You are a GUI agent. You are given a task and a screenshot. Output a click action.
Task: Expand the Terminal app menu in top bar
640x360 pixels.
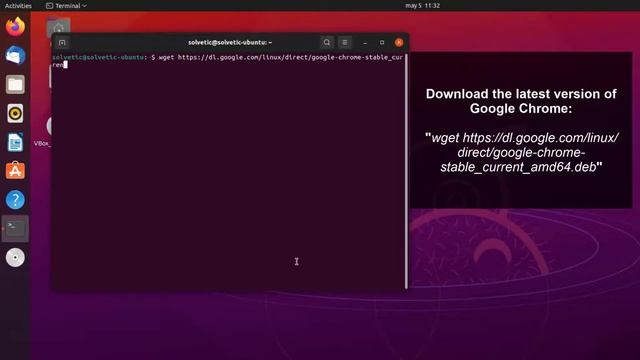[66, 6]
